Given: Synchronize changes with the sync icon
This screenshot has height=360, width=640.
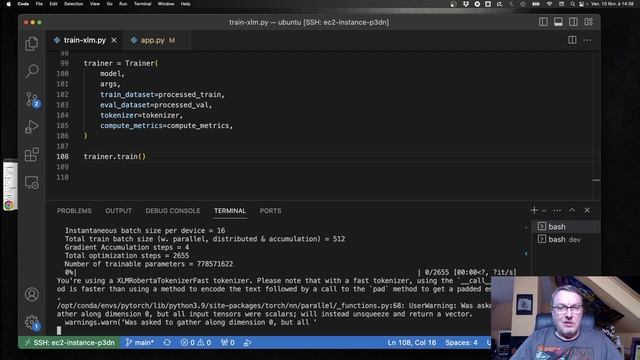Looking at the screenshot, I should point(167,342).
